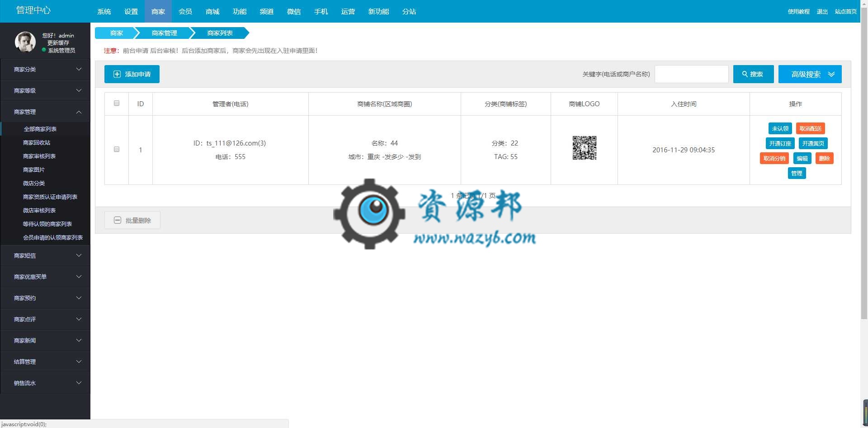Viewport: 868px width, 428px height.
Task: Click the orange 删除 delete button
Action: point(824,158)
